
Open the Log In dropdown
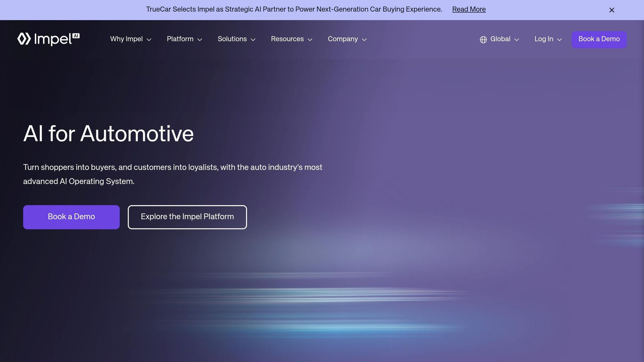pyautogui.click(x=548, y=39)
